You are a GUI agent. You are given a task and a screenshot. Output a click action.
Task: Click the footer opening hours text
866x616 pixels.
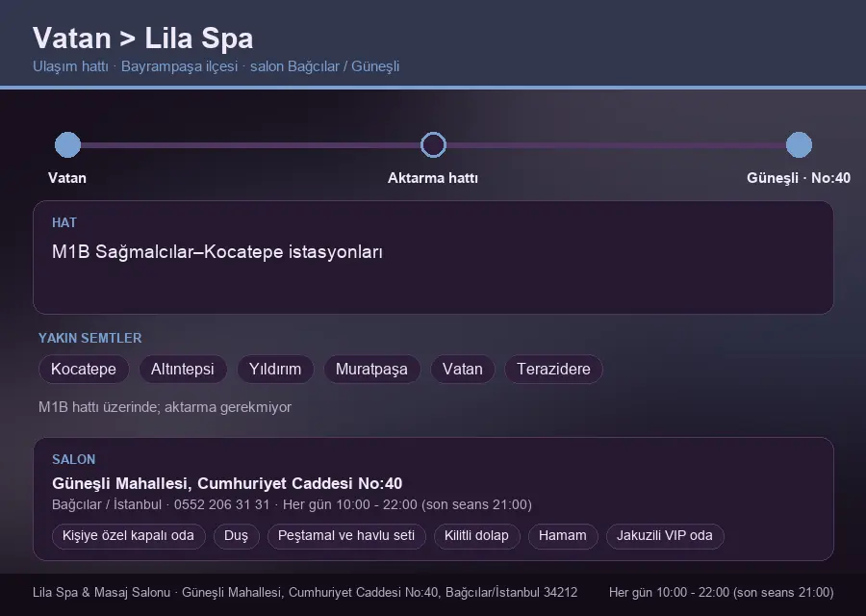click(x=722, y=592)
